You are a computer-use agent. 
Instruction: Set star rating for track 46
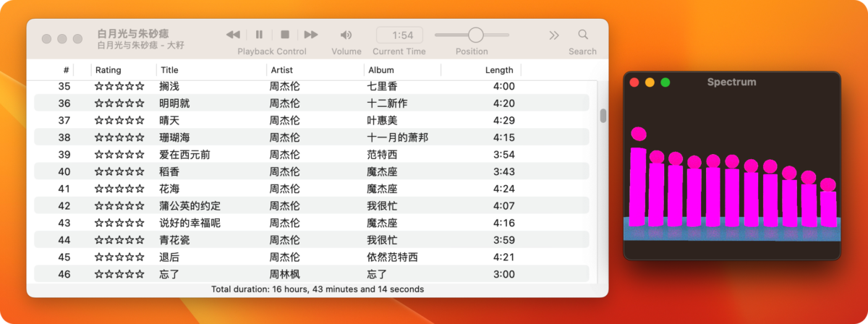tap(119, 274)
